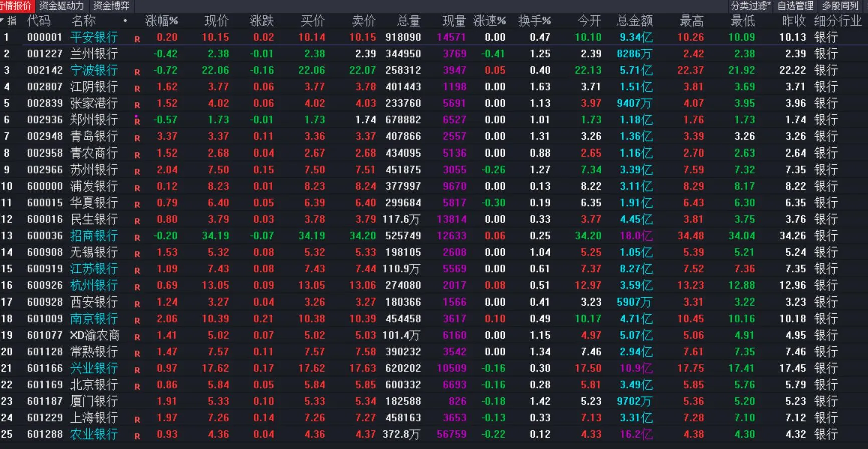This screenshot has width=868, height=449.
Task: Click the R margin-trading icon beside 平安银行
Action: click(137, 39)
